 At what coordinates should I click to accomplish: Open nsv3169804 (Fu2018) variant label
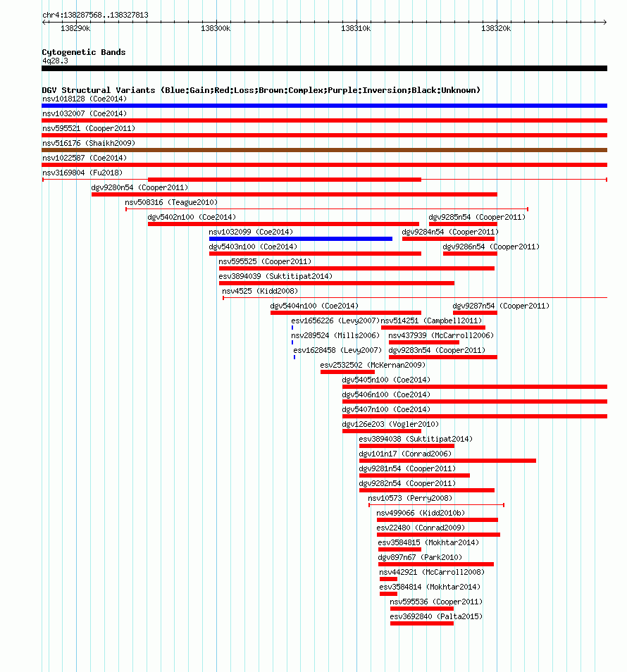[82, 173]
